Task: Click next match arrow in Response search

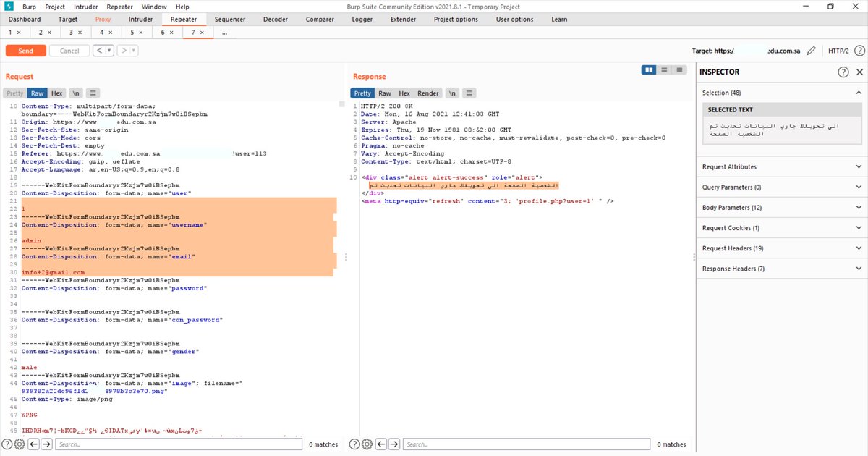Action: click(x=393, y=444)
